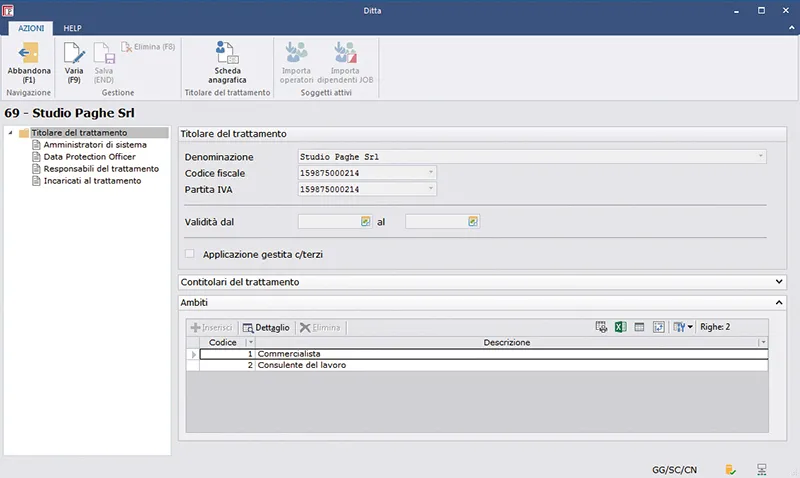The width and height of the screenshot is (800, 478).
Task: Click the calendar icon of the 'al' date
Action: point(473,221)
